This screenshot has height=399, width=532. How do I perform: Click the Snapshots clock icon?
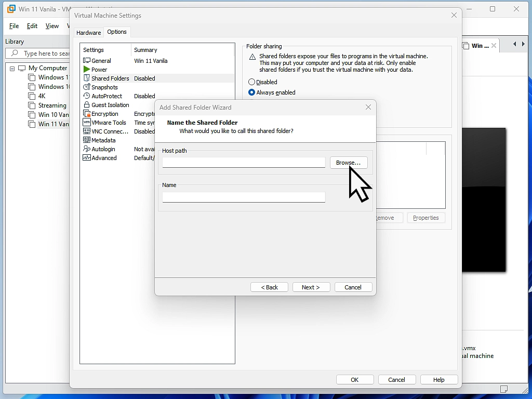pos(87,87)
